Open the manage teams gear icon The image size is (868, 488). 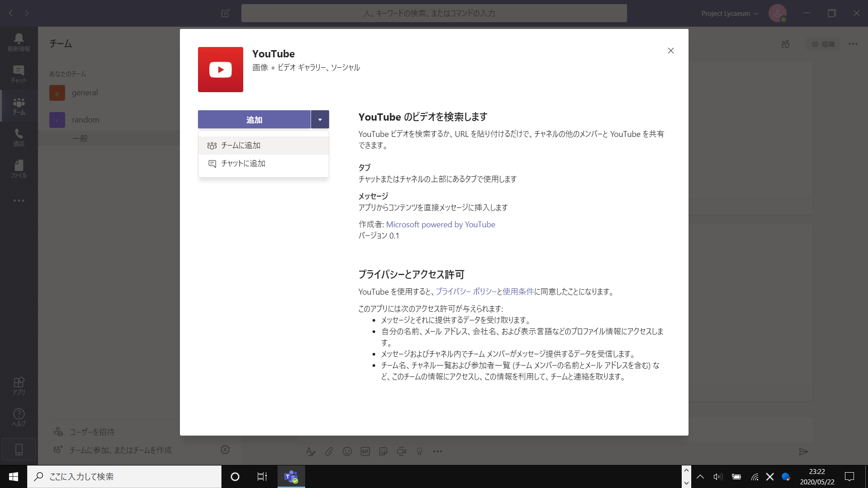(225, 450)
